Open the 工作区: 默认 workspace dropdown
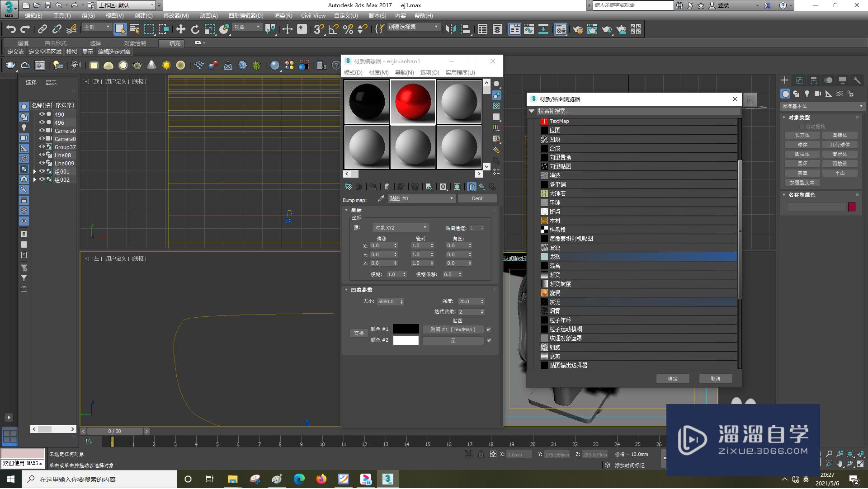The width and height of the screenshot is (868, 489). pos(126,5)
